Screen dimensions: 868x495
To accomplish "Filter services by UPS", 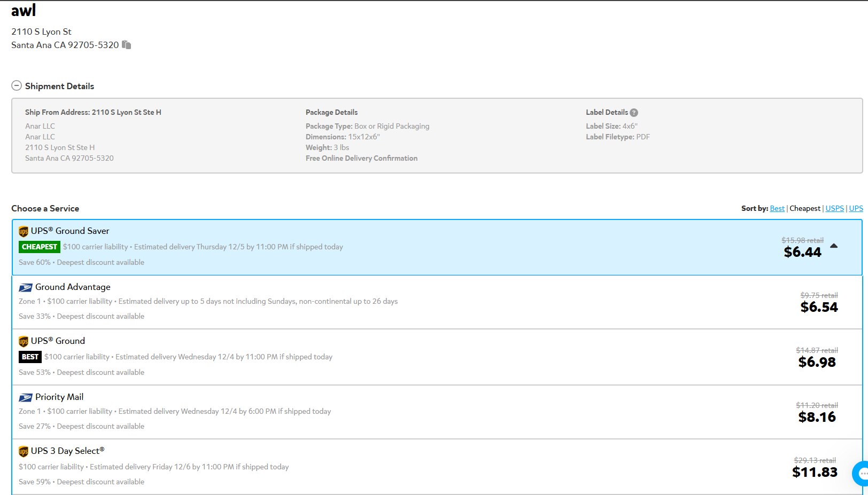I will coord(856,208).
